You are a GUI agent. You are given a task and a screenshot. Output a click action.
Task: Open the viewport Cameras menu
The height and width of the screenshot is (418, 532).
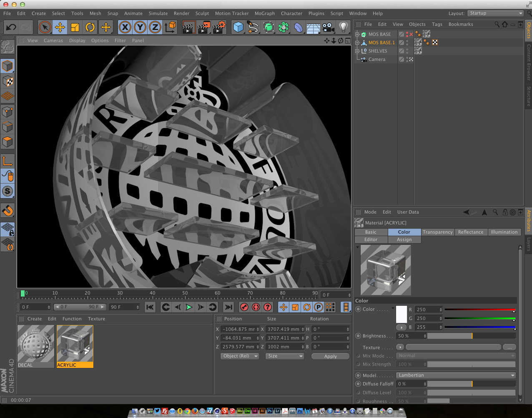[x=53, y=40]
